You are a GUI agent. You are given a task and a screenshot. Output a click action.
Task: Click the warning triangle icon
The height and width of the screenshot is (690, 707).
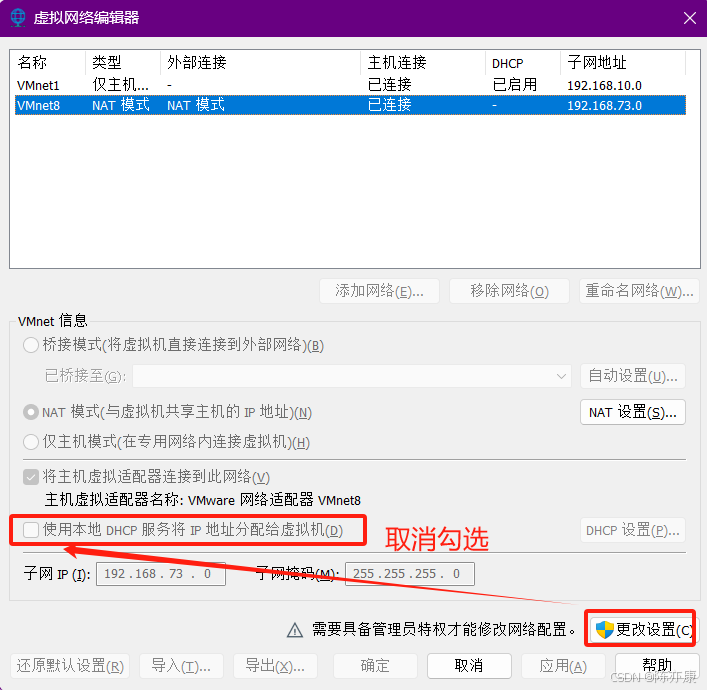[295, 630]
